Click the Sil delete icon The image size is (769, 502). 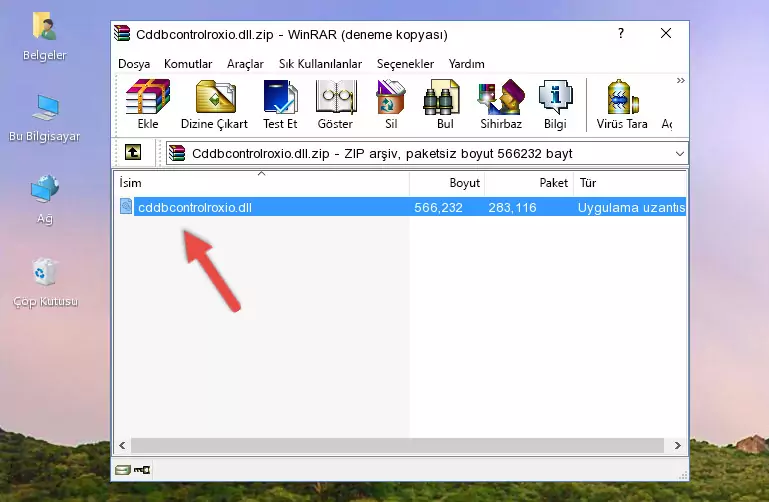coord(391,104)
